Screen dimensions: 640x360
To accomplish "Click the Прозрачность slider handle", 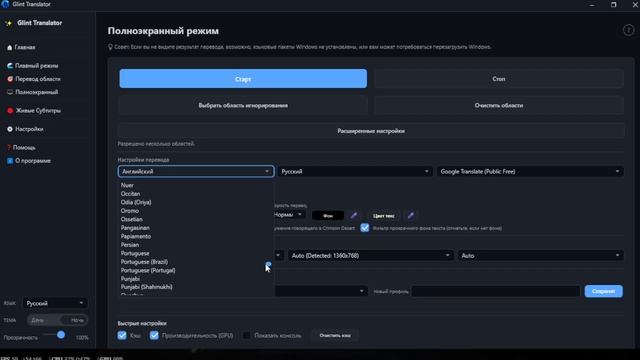I will pos(61,335).
